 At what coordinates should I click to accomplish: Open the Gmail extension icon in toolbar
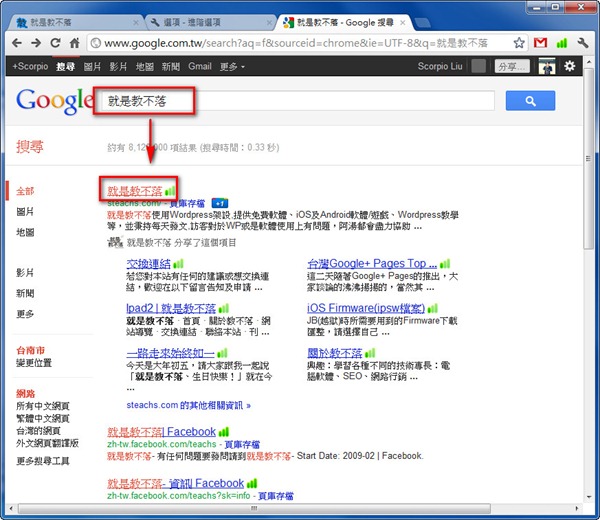(x=540, y=43)
